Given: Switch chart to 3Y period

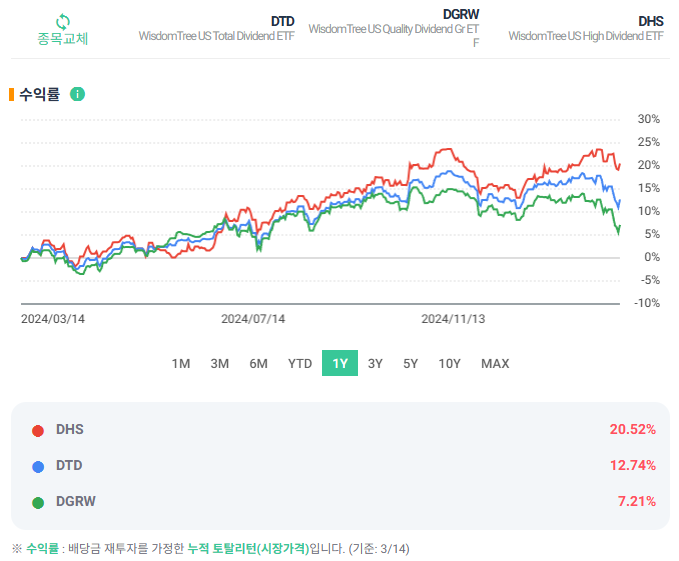Looking at the screenshot, I should tap(375, 364).
